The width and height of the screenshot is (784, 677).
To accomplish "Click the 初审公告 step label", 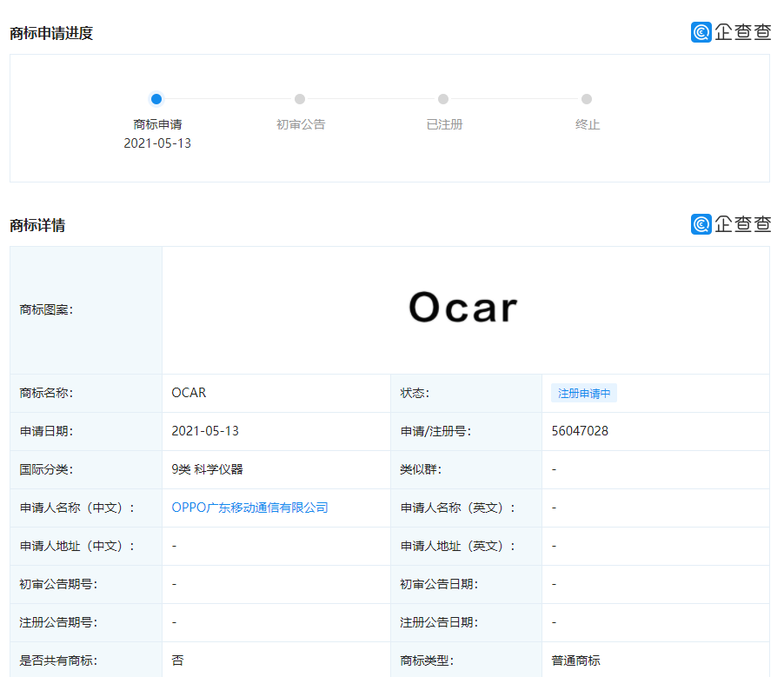I will [301, 124].
